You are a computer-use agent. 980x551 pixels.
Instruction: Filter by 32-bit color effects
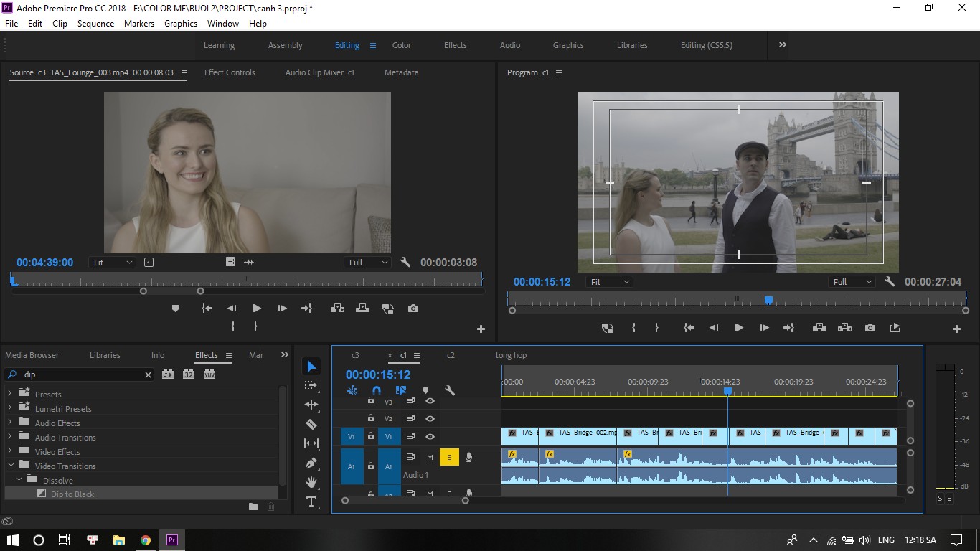(x=189, y=375)
